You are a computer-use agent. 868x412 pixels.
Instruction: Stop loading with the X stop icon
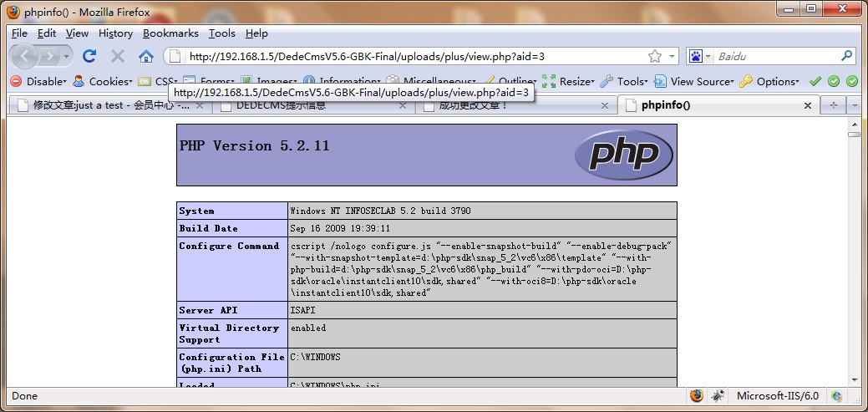click(x=117, y=56)
